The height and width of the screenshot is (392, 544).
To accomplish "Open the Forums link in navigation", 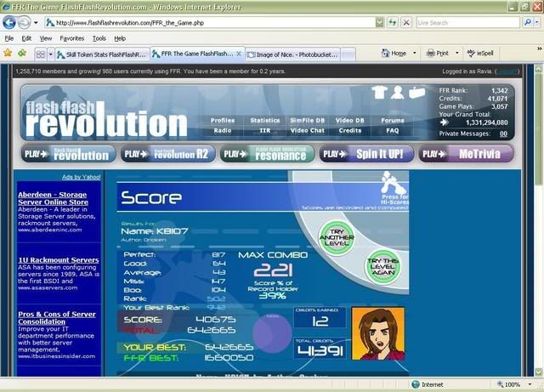I will 393,121.
